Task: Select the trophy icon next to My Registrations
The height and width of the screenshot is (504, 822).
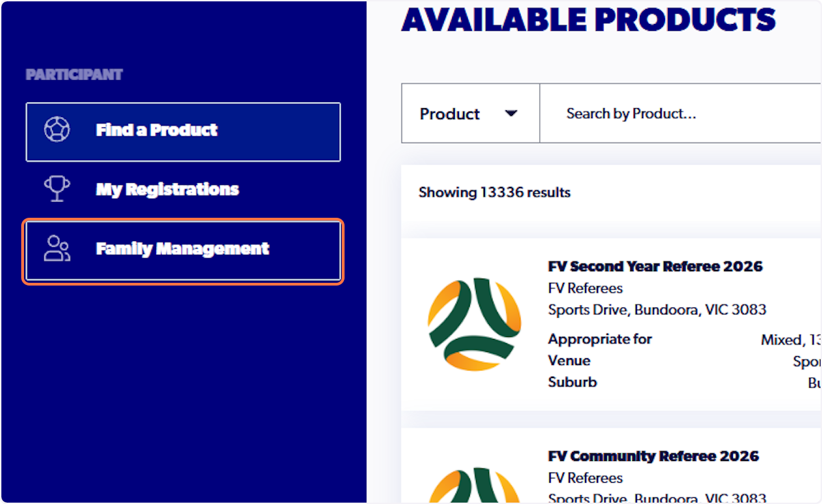Action: 58,188
